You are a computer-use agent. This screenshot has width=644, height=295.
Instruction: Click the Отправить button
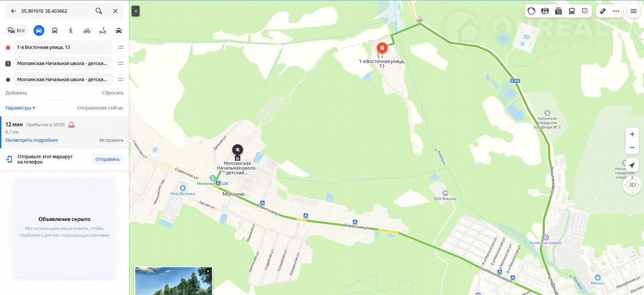107,159
